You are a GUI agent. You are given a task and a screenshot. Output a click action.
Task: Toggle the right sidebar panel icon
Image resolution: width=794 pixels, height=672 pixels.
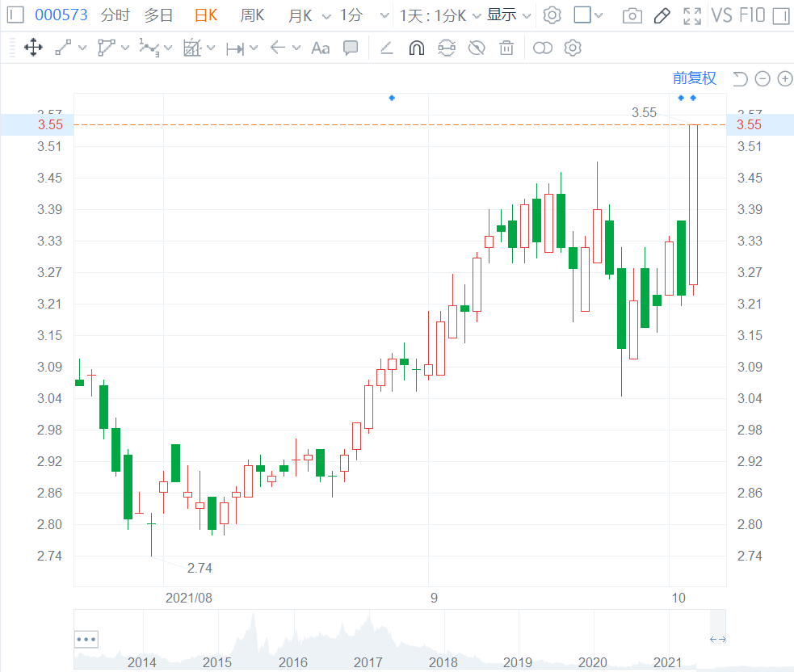[x=781, y=15]
